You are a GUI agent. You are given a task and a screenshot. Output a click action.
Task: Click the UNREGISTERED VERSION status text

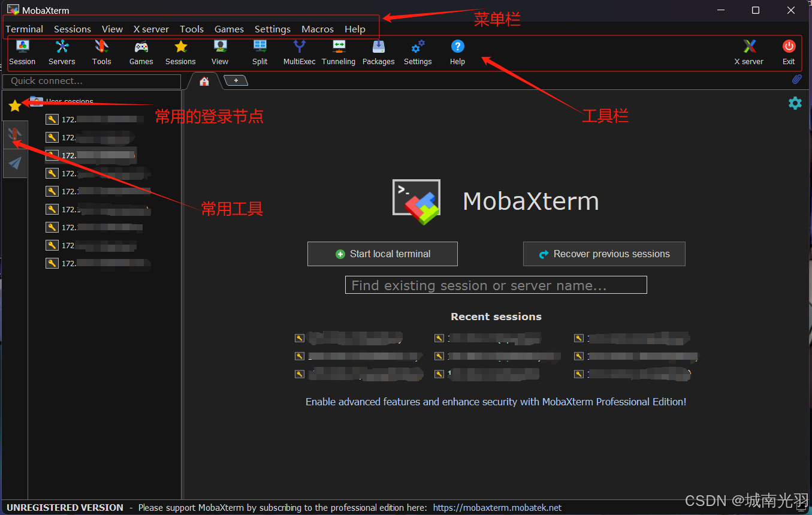pos(65,508)
